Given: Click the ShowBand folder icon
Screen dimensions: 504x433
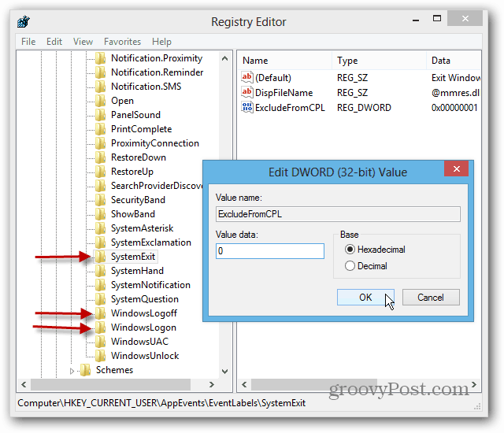Looking at the screenshot, I should (x=100, y=214).
